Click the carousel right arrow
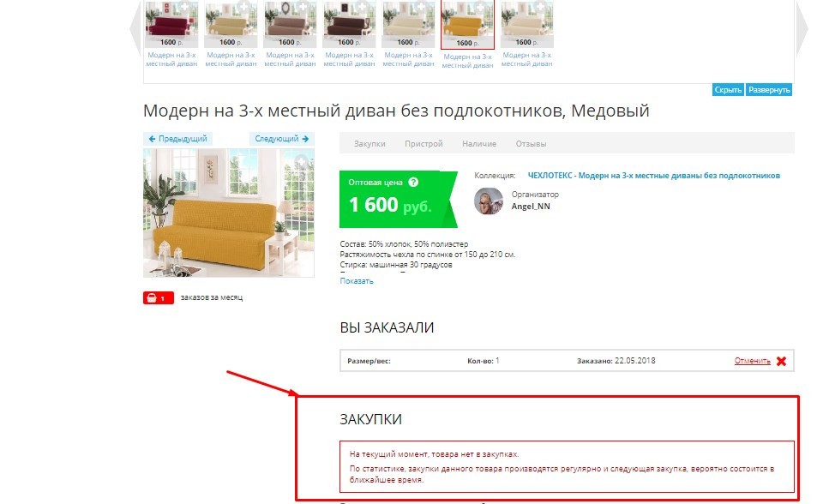835x504 pixels. 802,27
